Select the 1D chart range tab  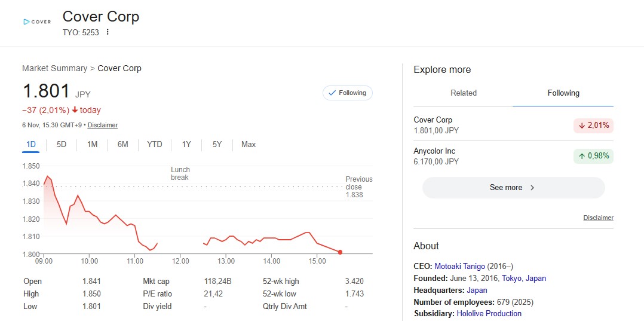pos(31,144)
